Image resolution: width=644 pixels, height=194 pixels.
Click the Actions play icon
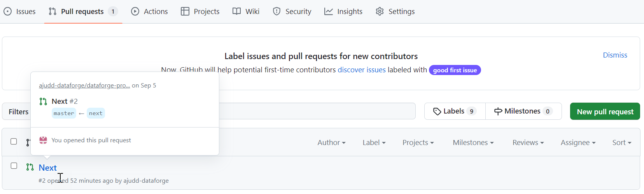click(135, 12)
